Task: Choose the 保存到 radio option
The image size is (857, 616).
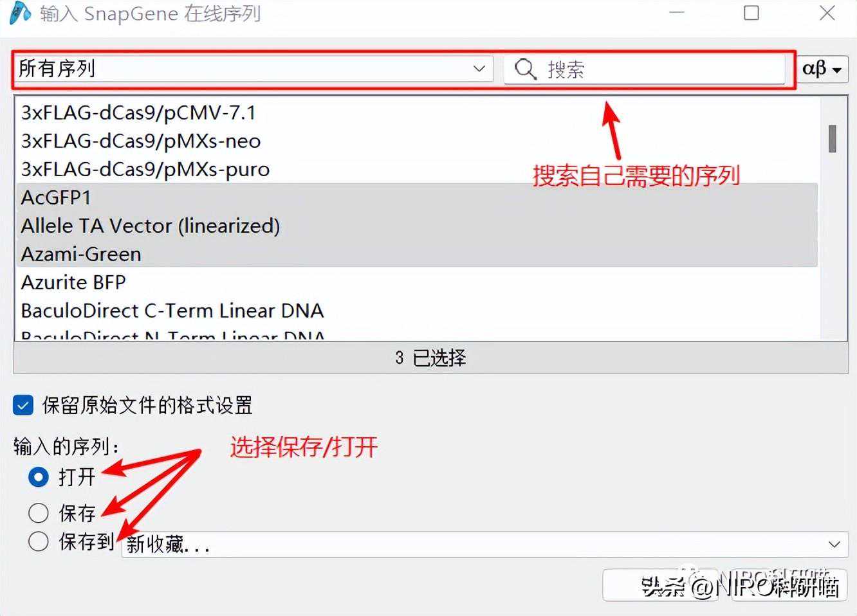Action: pos(39,541)
